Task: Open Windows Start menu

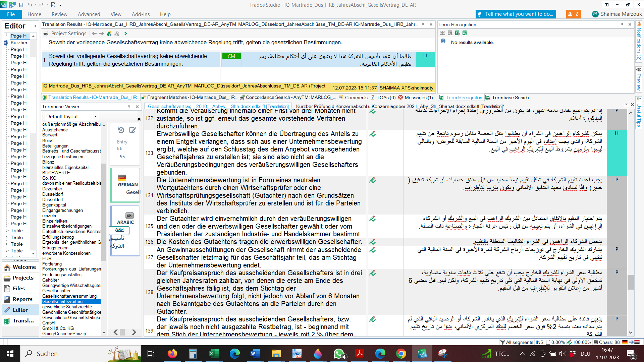Action: [10, 354]
